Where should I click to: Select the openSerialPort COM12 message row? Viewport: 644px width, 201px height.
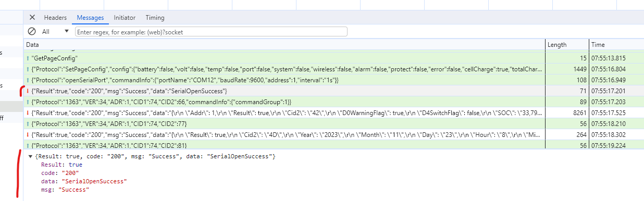click(334, 80)
